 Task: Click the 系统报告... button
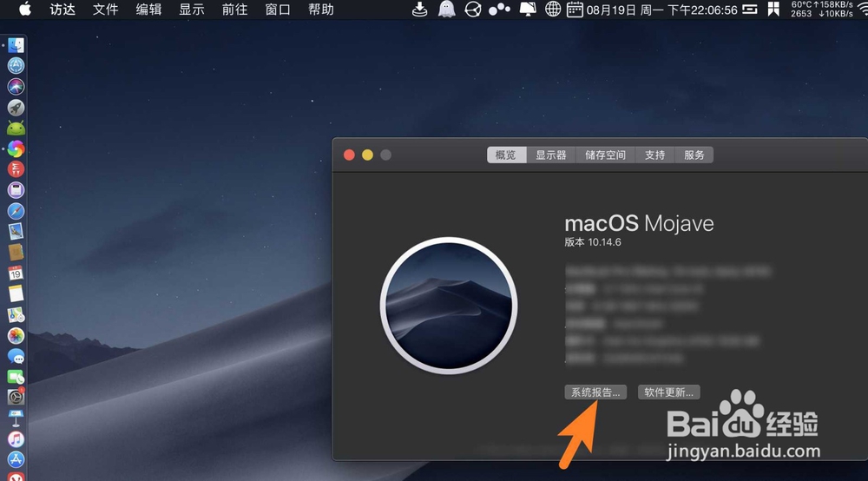(x=595, y=392)
